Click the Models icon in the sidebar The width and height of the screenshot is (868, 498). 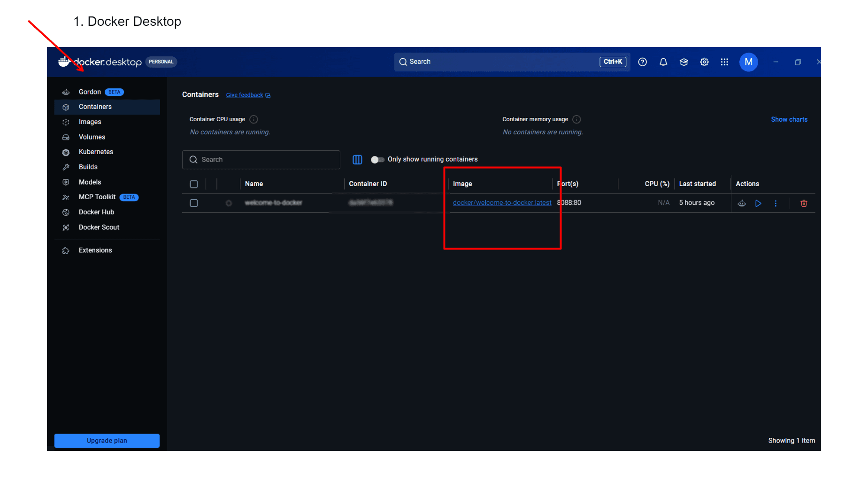pos(66,182)
